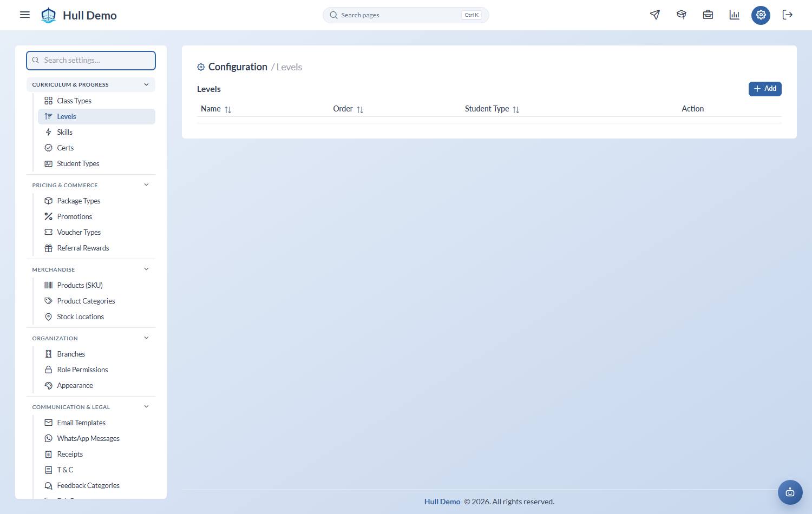Collapse the Organization section chevron
812x514 pixels.
(x=146, y=338)
